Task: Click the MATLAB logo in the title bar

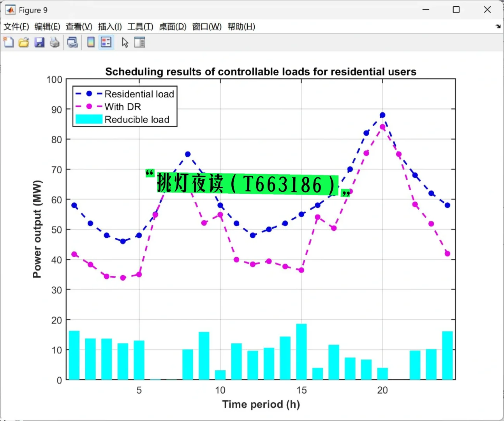Action: pyautogui.click(x=10, y=10)
